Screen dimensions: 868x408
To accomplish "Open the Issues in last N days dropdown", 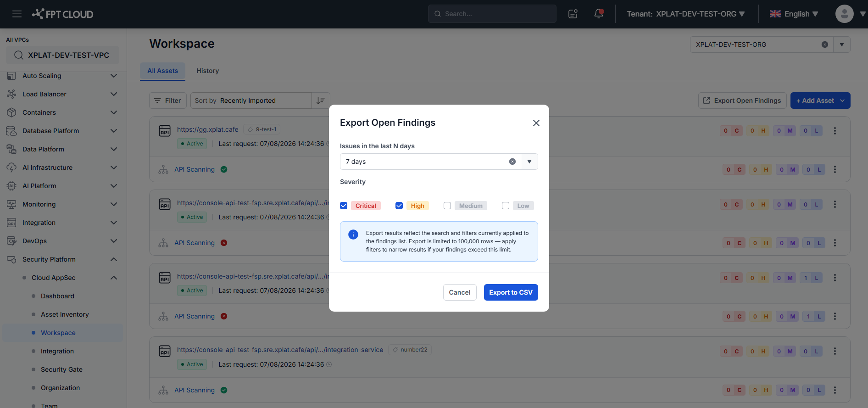I will pos(529,162).
